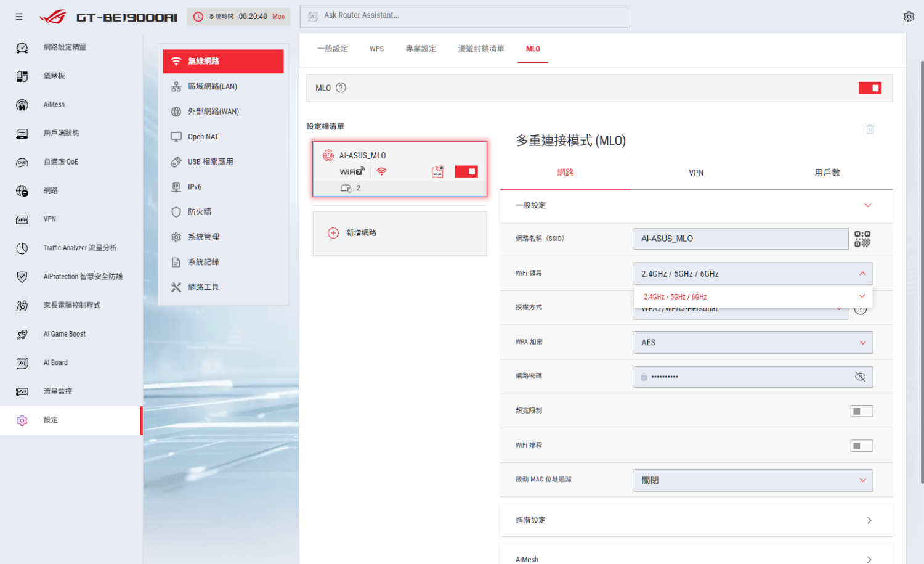This screenshot has width=924, height=564.
Task: Click the USB application icon
Action: click(176, 161)
